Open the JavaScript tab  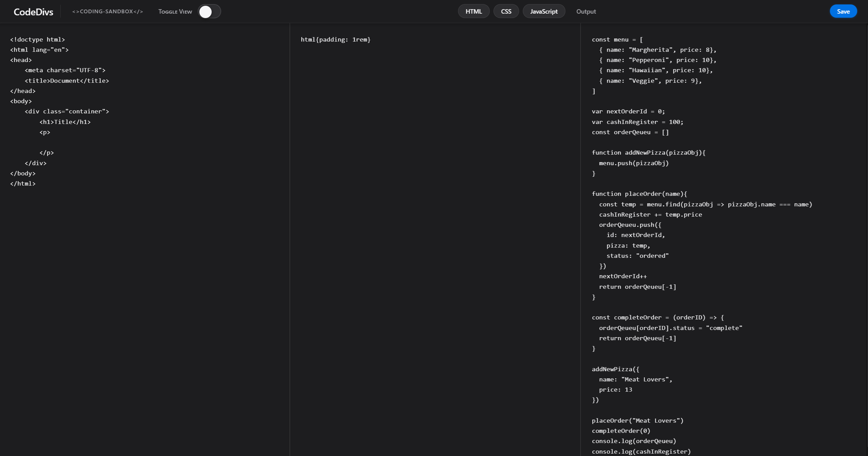pyautogui.click(x=544, y=11)
